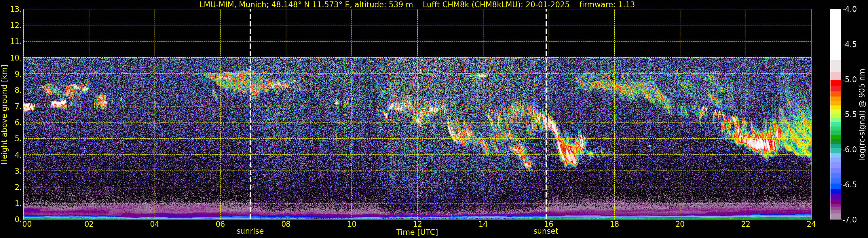Select the "sunset" label below the axis

tap(546, 231)
